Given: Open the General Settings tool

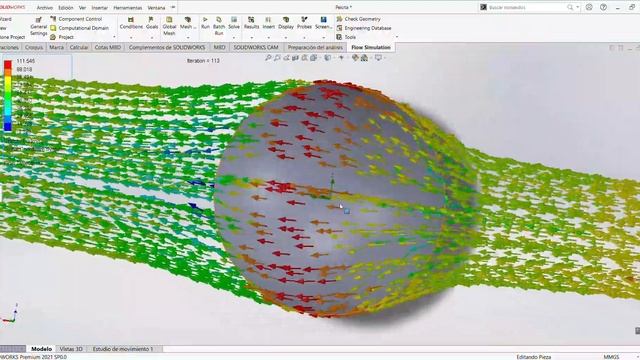Looking at the screenshot, I should 38,27.
